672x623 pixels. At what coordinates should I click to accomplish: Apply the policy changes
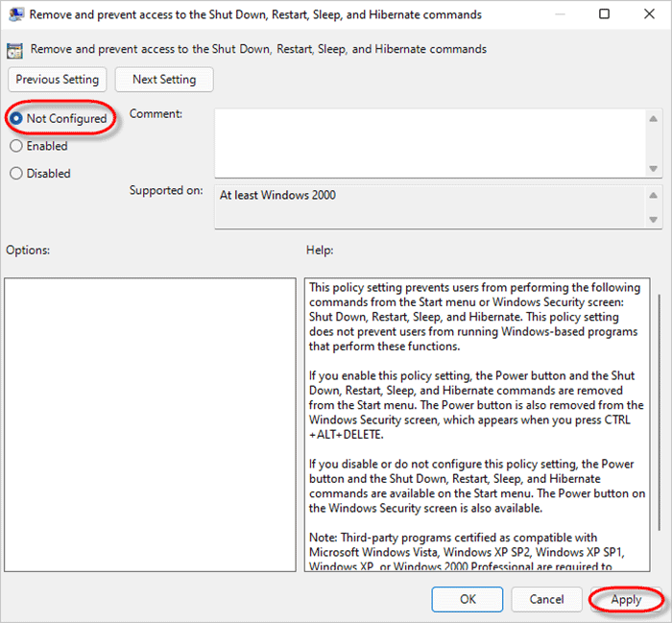coord(626,599)
